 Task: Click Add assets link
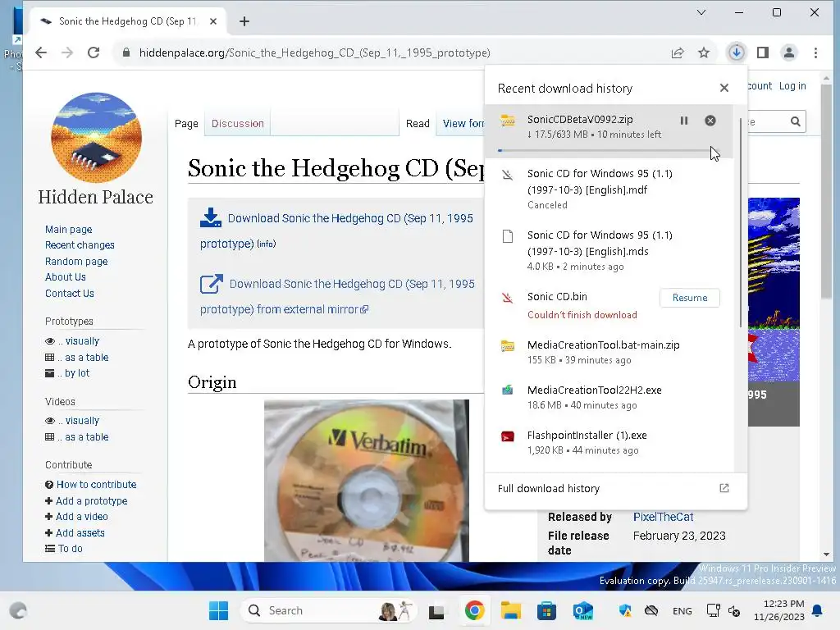80,533
